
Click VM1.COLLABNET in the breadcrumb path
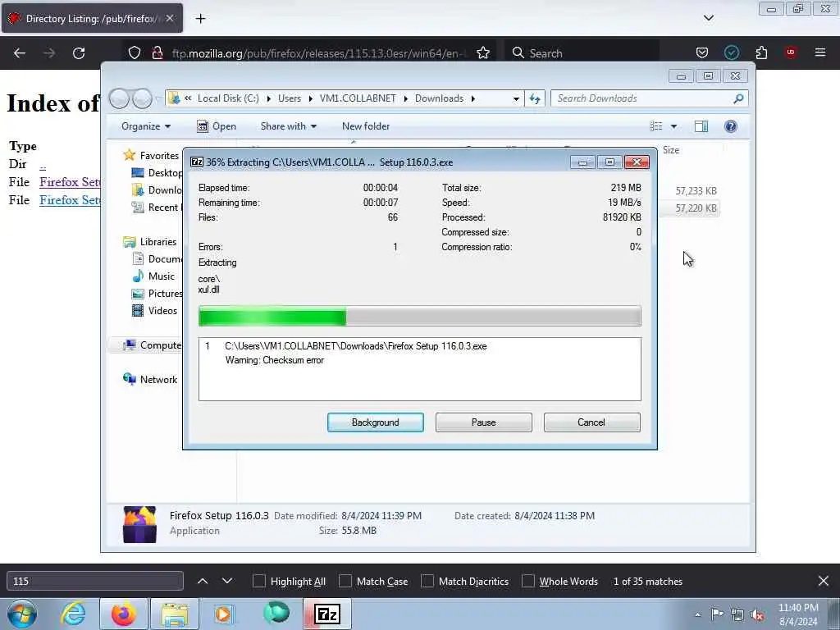(x=358, y=98)
